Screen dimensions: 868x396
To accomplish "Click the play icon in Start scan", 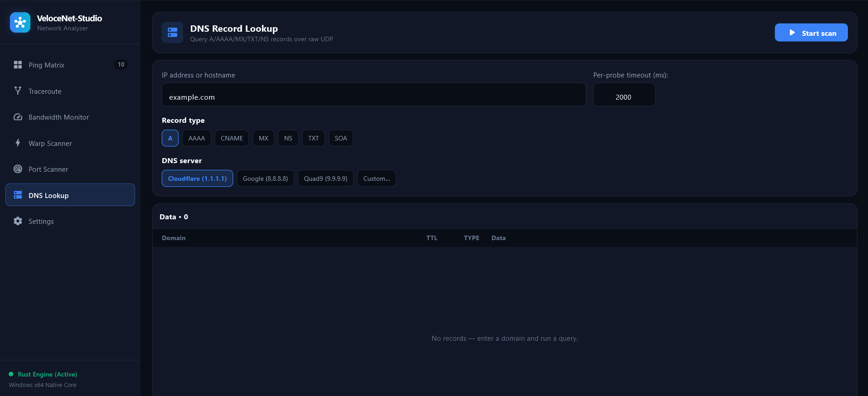I will click(x=792, y=33).
